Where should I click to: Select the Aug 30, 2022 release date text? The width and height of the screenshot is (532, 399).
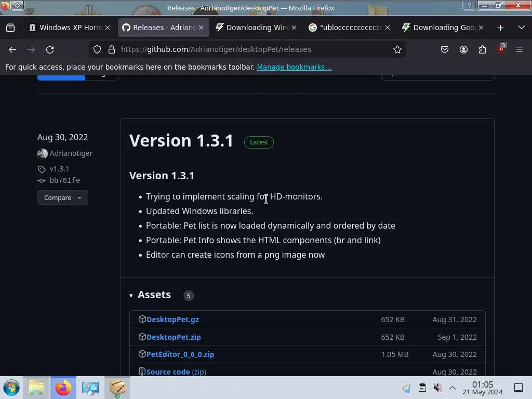coord(62,137)
